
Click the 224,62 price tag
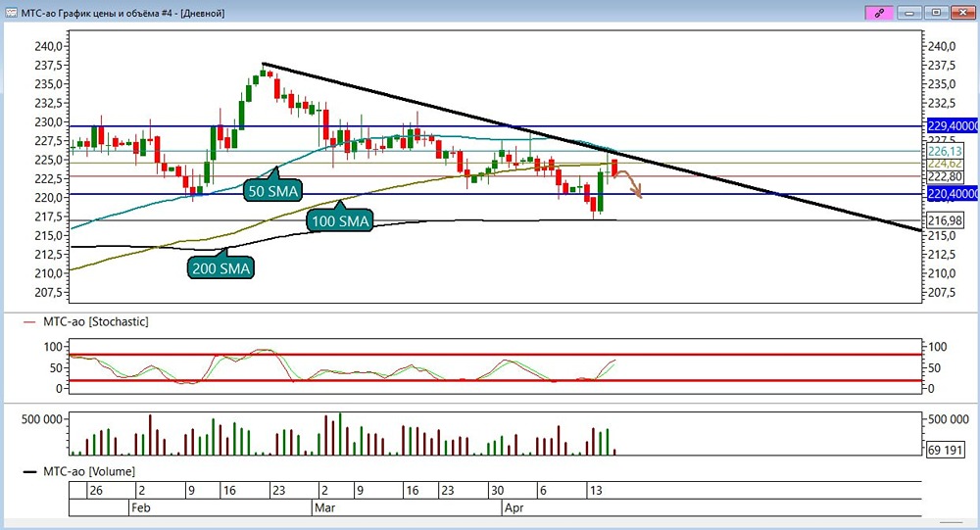coord(945,164)
